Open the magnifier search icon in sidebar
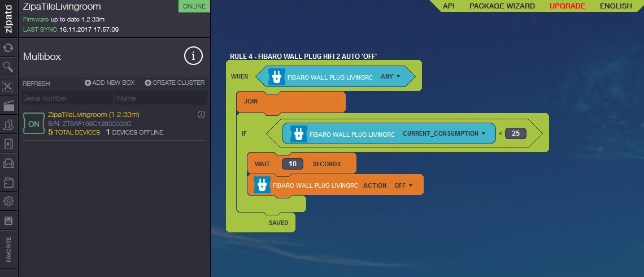Screen dimensions: 644x277 click(8, 67)
